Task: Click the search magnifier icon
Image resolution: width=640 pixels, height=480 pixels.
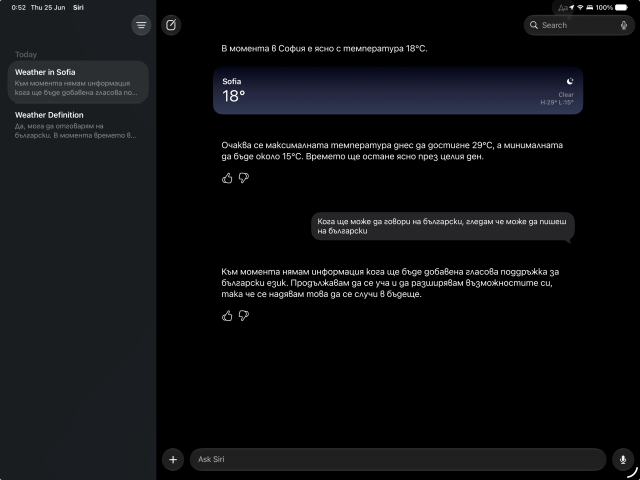Action: pos(533,25)
